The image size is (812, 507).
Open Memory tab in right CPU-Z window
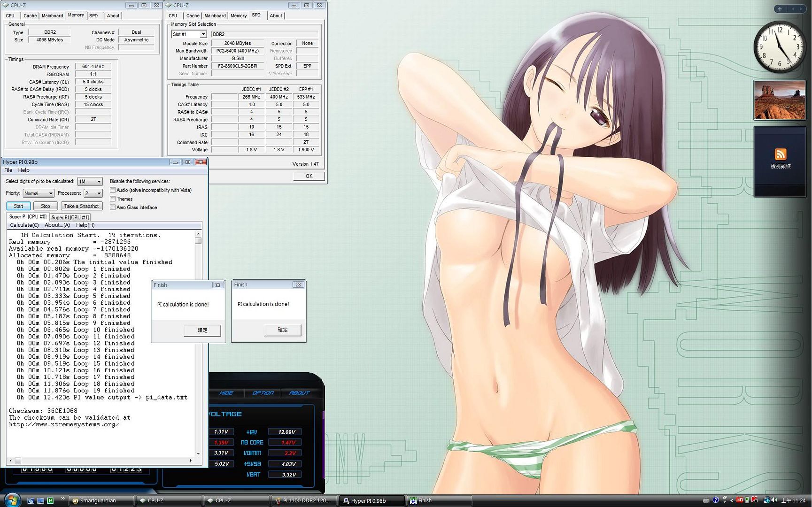[239, 16]
